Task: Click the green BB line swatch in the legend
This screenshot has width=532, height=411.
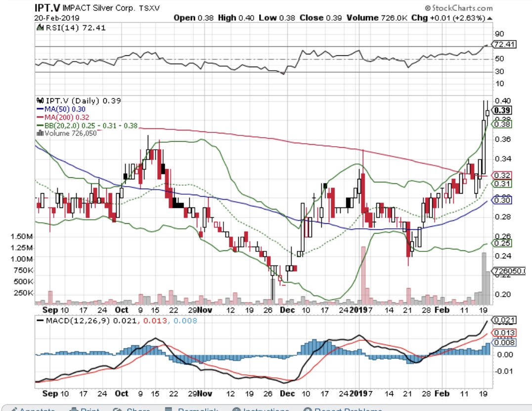Action: pos(40,125)
